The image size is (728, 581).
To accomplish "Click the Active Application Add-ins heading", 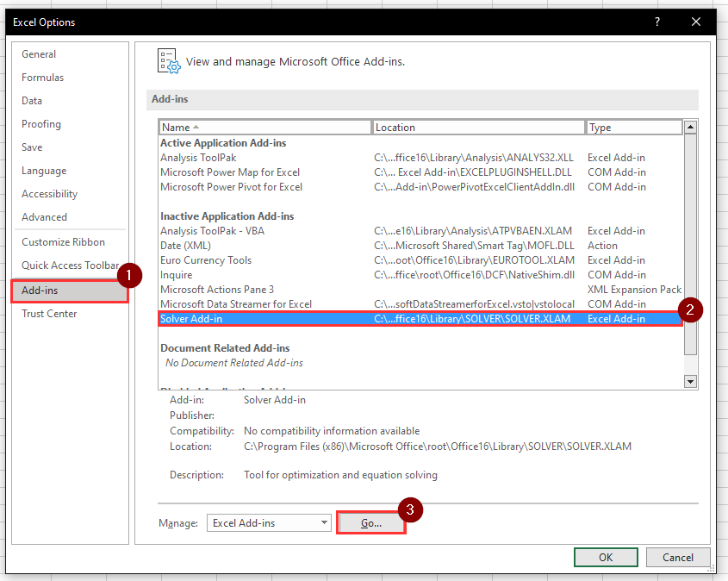I will (223, 143).
